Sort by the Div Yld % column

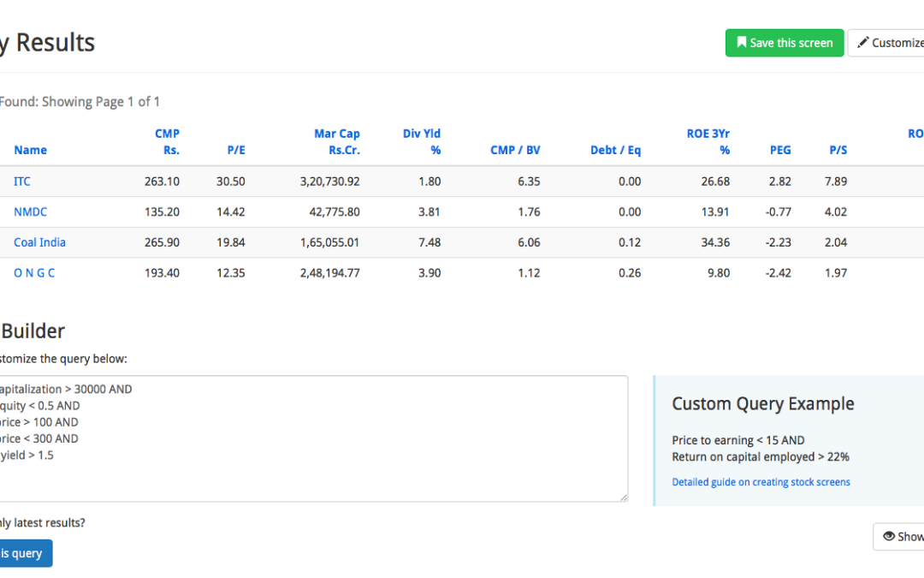click(422, 141)
